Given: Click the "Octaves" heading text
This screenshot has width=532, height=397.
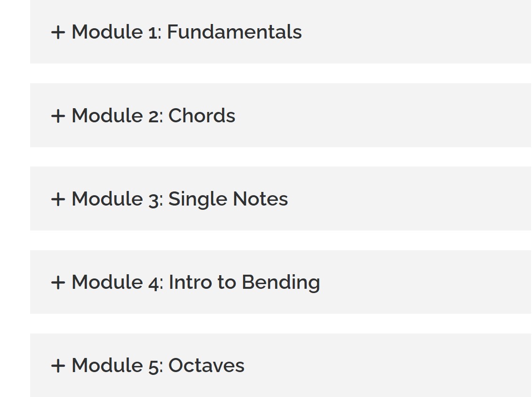Looking at the screenshot, I should [x=206, y=365].
